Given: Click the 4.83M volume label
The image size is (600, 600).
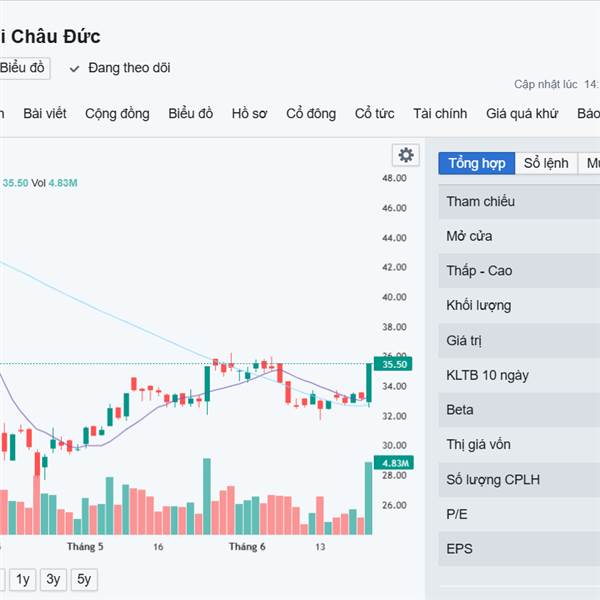Looking at the screenshot, I should pyautogui.click(x=394, y=463).
